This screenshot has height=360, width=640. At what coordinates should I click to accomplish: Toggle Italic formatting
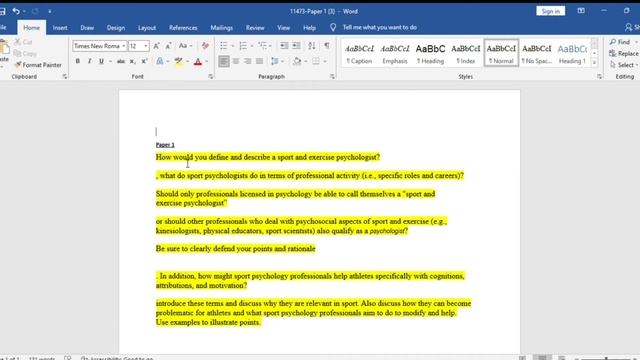89,61
